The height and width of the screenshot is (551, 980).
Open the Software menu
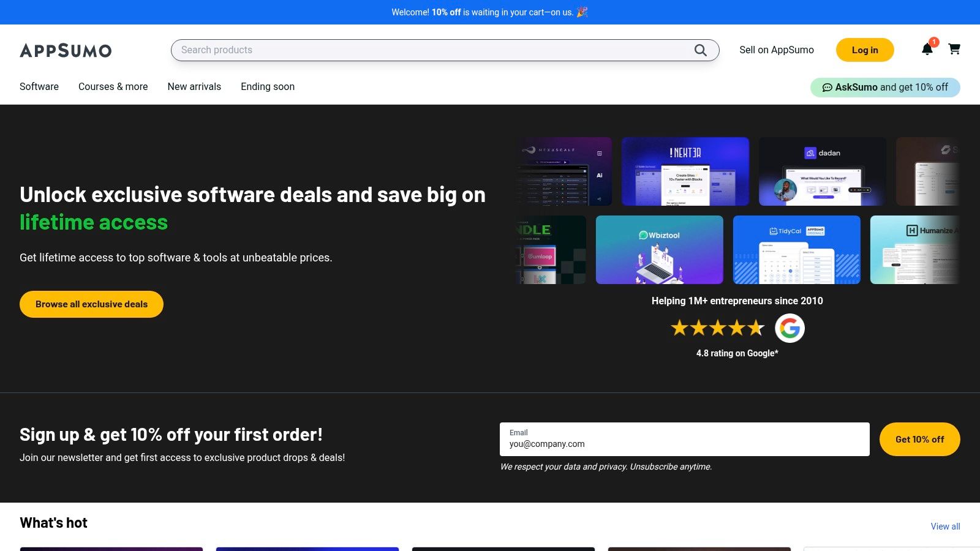pos(39,86)
